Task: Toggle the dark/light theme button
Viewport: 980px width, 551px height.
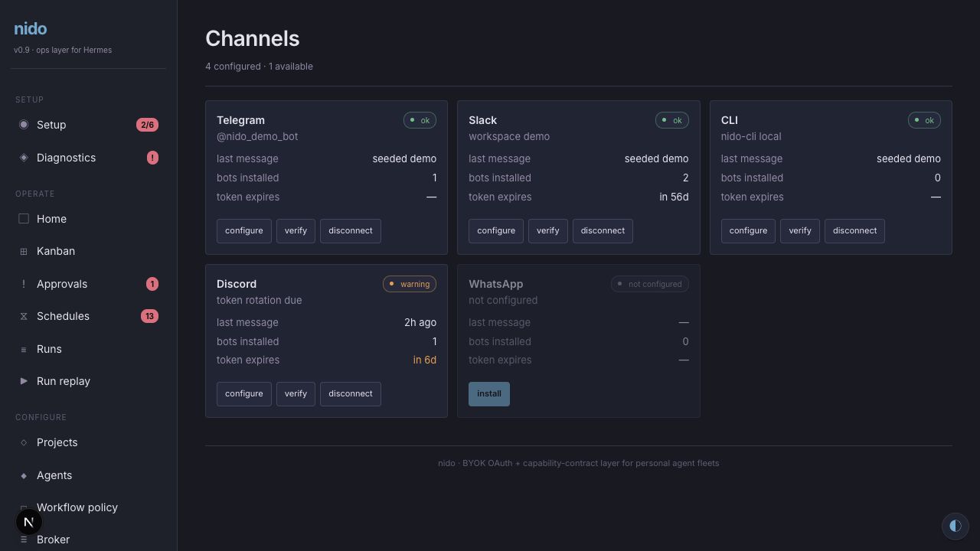Action: click(955, 526)
